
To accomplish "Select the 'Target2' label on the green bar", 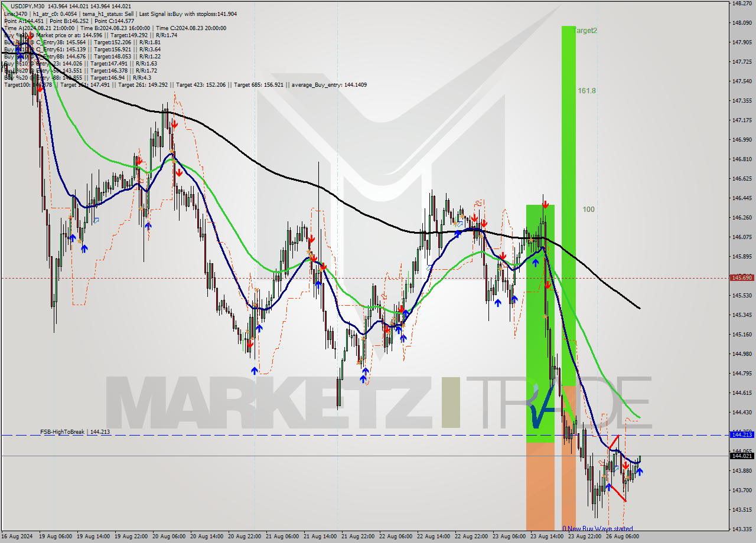I will click(585, 30).
